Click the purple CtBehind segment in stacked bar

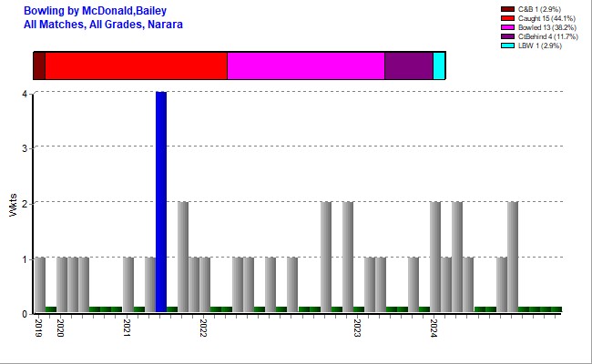pos(408,66)
